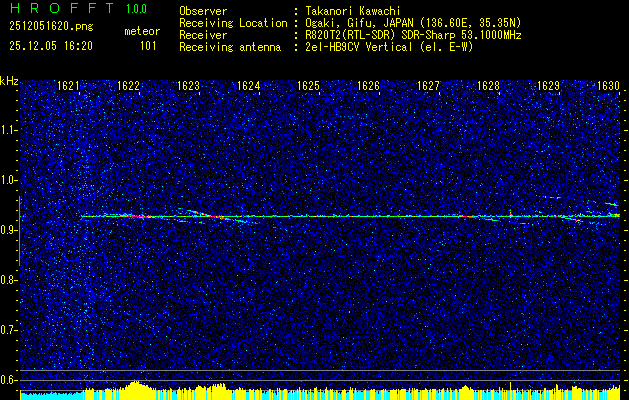Click the meteor label
629x400 pixels.
(x=142, y=31)
